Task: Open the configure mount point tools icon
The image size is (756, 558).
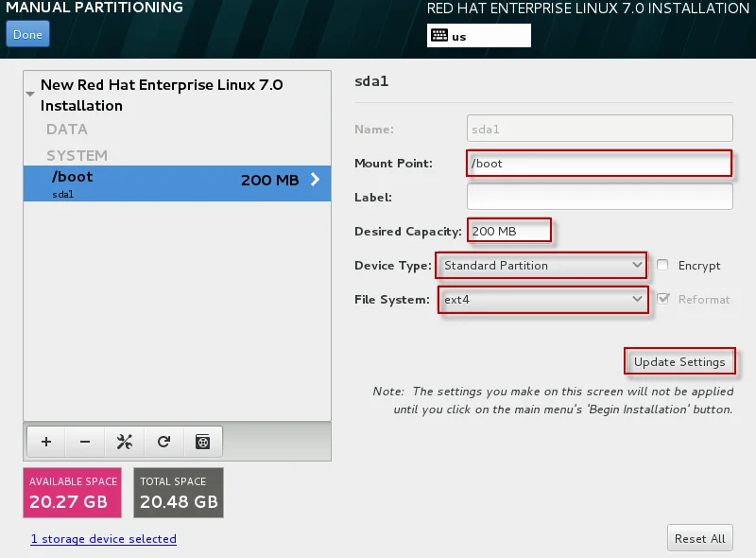Action: coord(124,442)
